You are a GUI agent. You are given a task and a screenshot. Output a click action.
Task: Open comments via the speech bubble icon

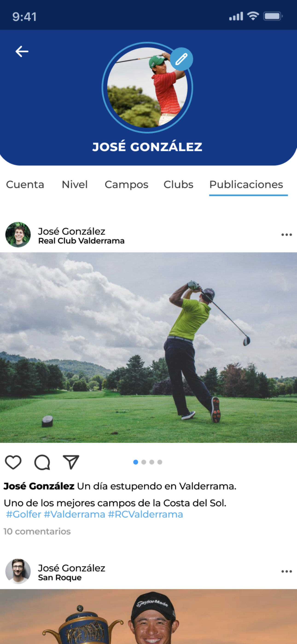pos(42,462)
